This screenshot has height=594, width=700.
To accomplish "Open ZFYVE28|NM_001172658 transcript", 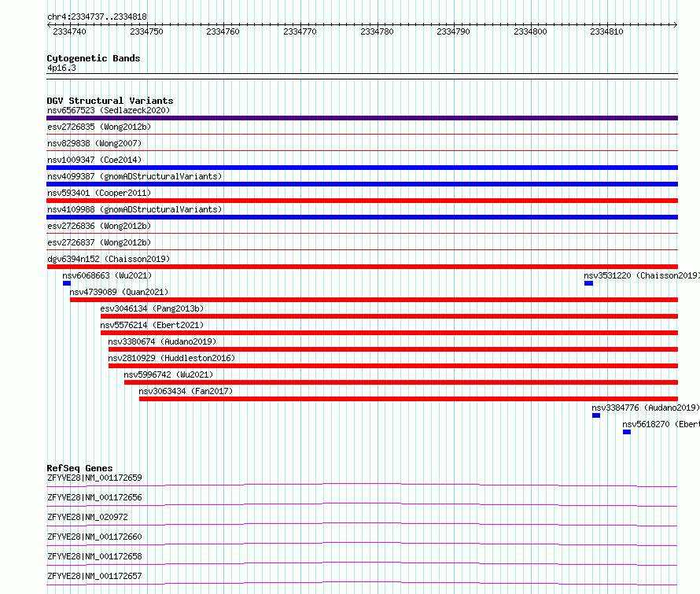I will [x=94, y=556].
